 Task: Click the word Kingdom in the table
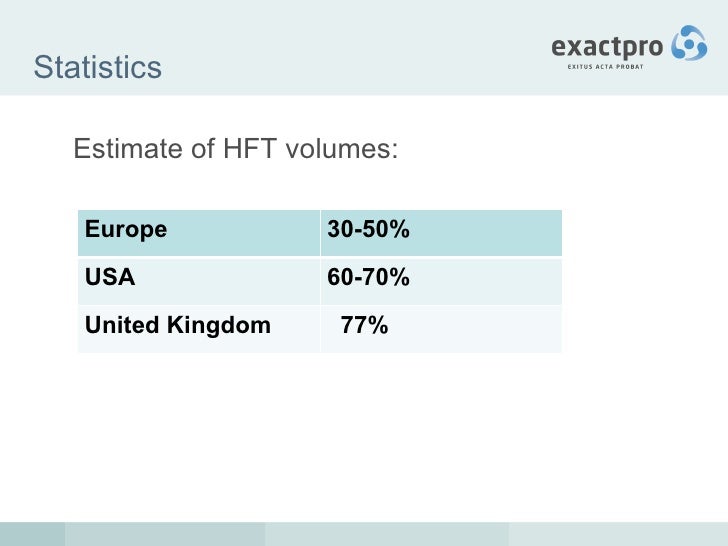pos(219,327)
